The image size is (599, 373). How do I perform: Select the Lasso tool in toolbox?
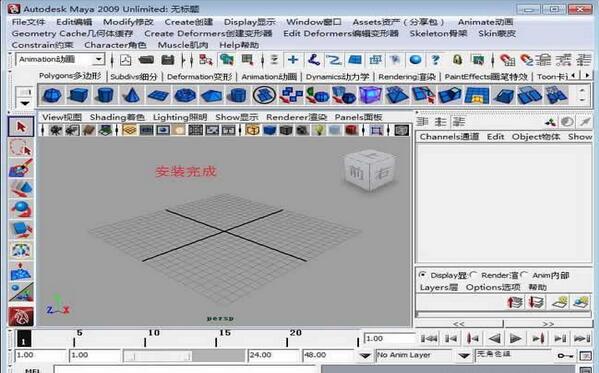[x=21, y=148]
